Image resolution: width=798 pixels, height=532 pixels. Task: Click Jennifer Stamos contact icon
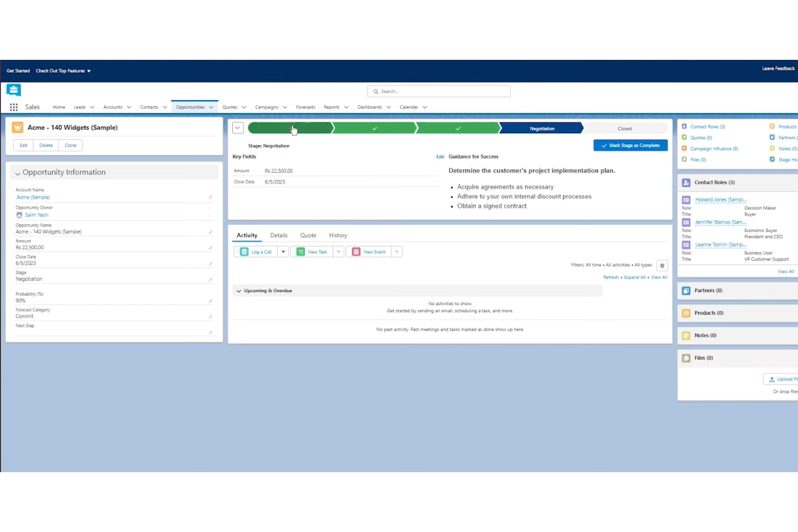tap(686, 222)
